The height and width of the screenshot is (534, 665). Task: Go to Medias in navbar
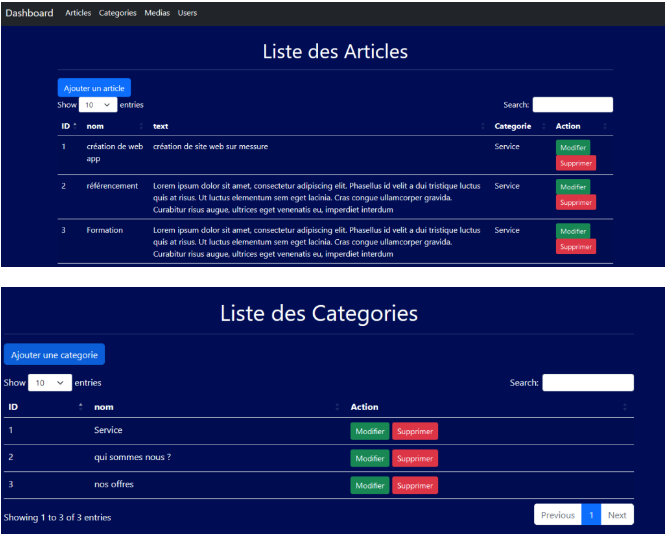click(157, 13)
